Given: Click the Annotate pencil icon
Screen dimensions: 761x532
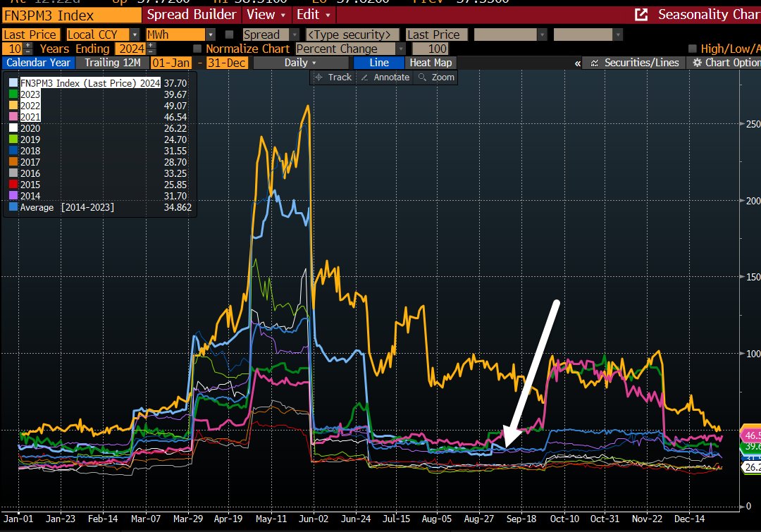Looking at the screenshot, I should coord(364,78).
